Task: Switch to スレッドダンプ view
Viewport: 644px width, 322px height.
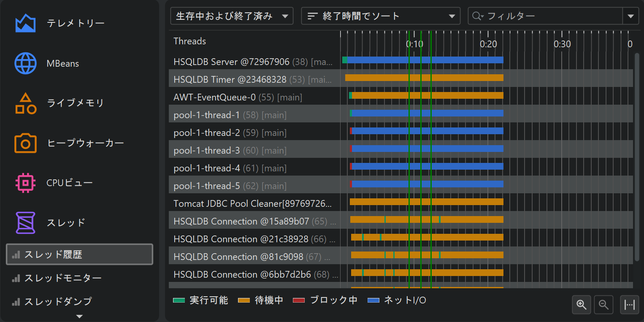Action: [x=58, y=301]
